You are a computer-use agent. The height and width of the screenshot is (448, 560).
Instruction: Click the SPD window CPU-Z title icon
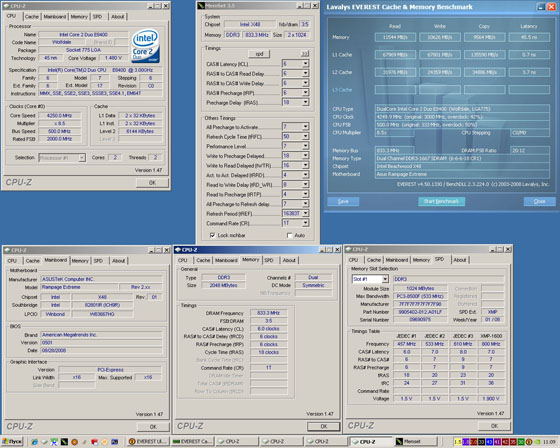(348, 249)
